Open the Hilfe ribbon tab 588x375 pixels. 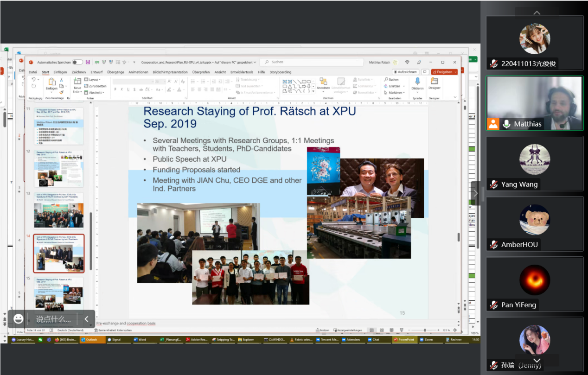[x=262, y=72]
